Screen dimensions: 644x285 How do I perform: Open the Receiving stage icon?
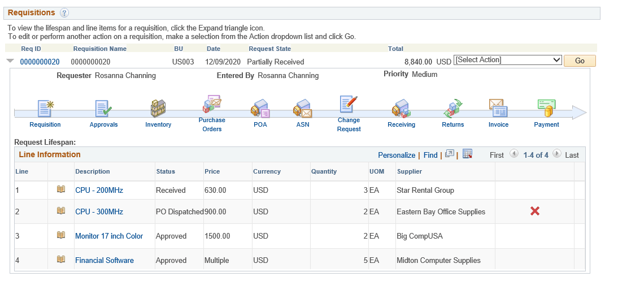point(401,109)
